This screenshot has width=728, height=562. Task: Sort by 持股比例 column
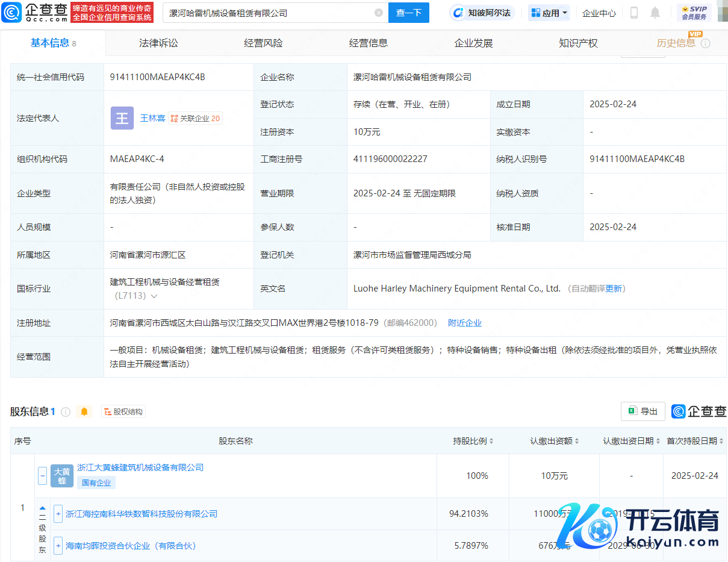473,441
